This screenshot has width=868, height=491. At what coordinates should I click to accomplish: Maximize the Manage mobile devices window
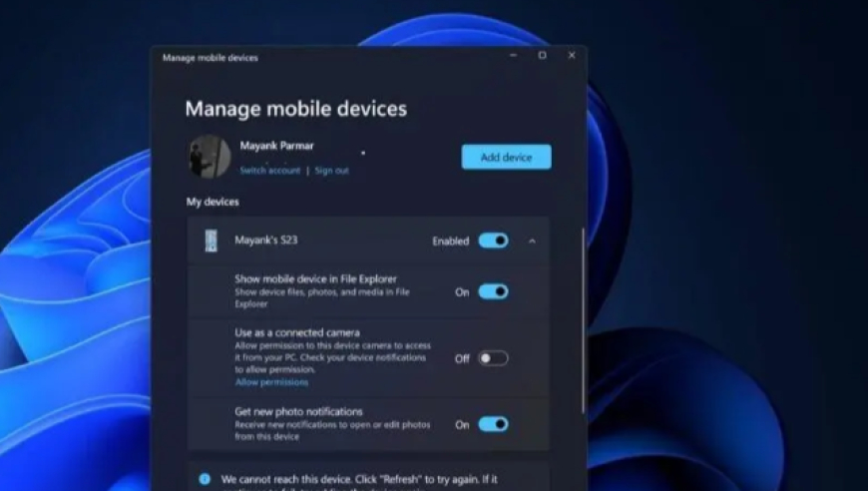[x=543, y=55]
